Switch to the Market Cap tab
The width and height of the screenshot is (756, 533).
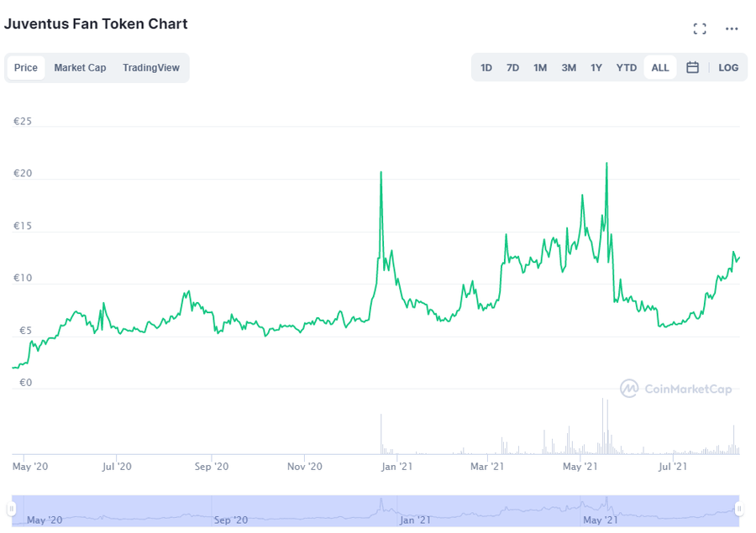click(80, 67)
